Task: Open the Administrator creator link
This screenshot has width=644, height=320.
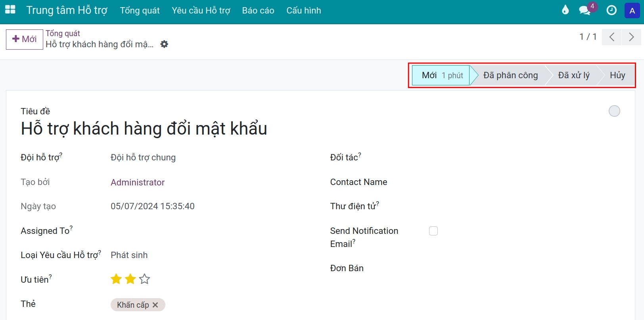Action: pyautogui.click(x=138, y=182)
